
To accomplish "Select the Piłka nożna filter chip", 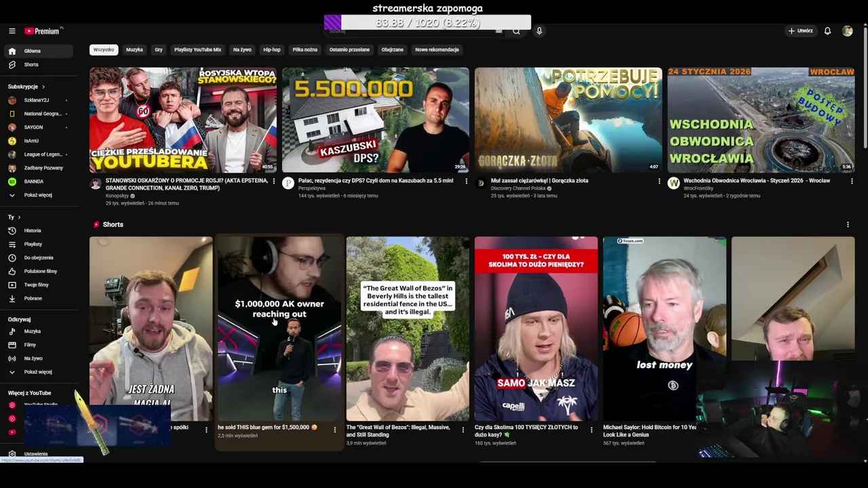I will pos(304,49).
